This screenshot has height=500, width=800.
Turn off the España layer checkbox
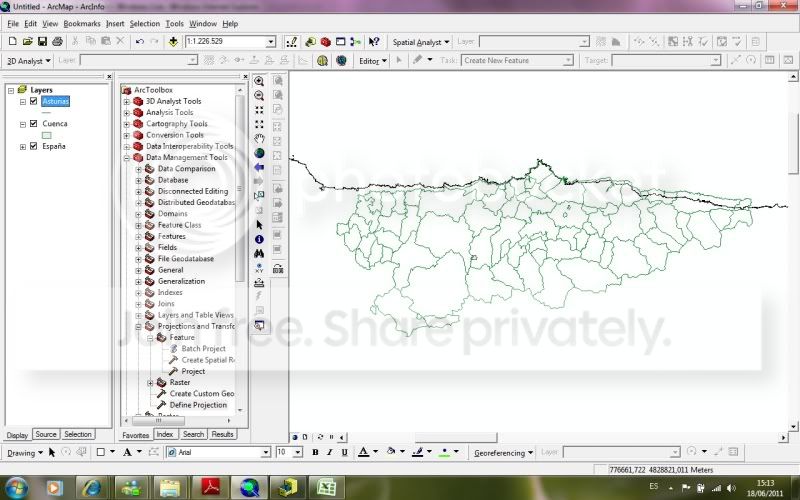(33, 147)
